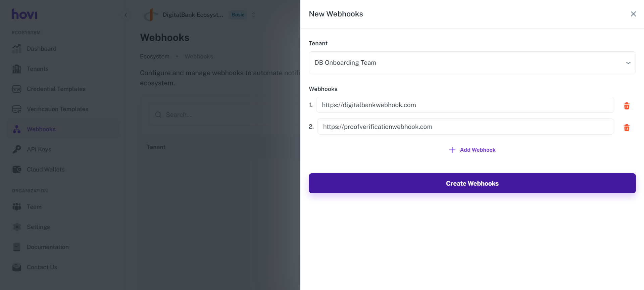
Task: Open the Documentation sidebar item
Action: pos(48,247)
